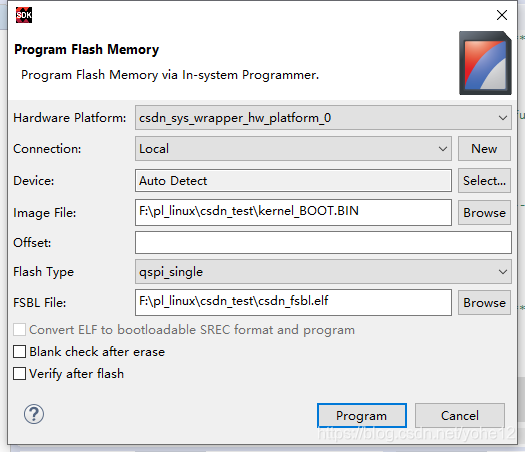Image resolution: width=525 pixels, height=452 pixels.
Task: Click Convert ELF to SREC checkbox
Action: [19, 330]
